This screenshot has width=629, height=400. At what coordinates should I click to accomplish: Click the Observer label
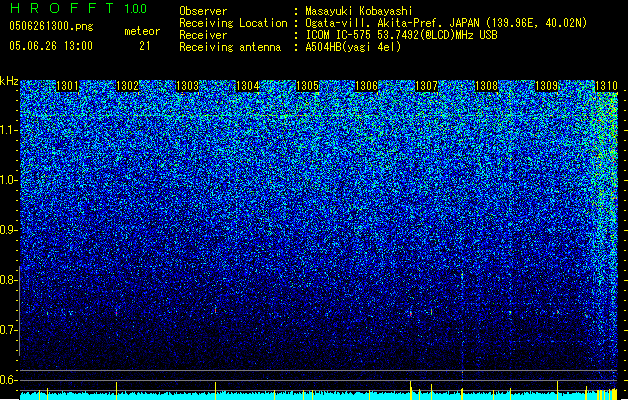[x=203, y=11]
